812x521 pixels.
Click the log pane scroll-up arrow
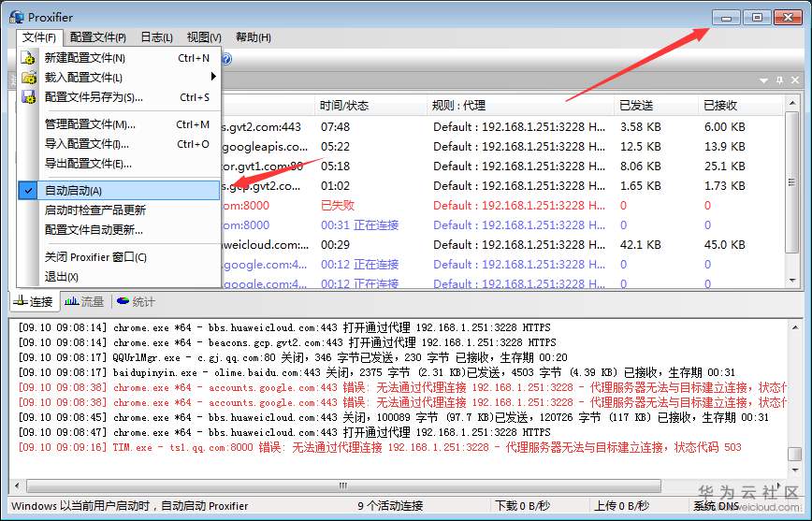(795, 327)
